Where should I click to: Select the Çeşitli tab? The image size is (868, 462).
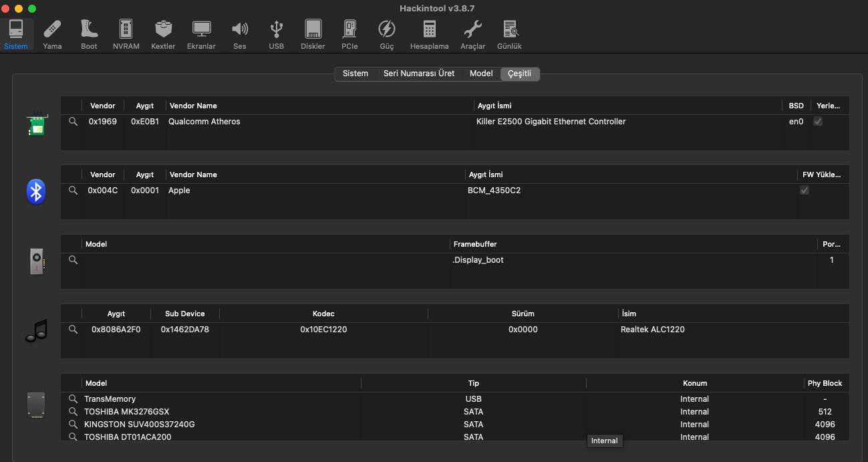pyautogui.click(x=520, y=74)
